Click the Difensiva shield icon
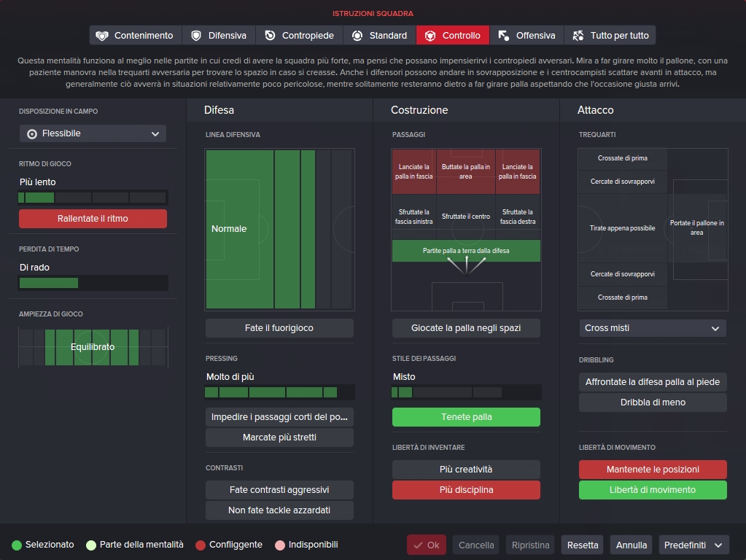The height and width of the screenshot is (560, 746). [x=196, y=36]
